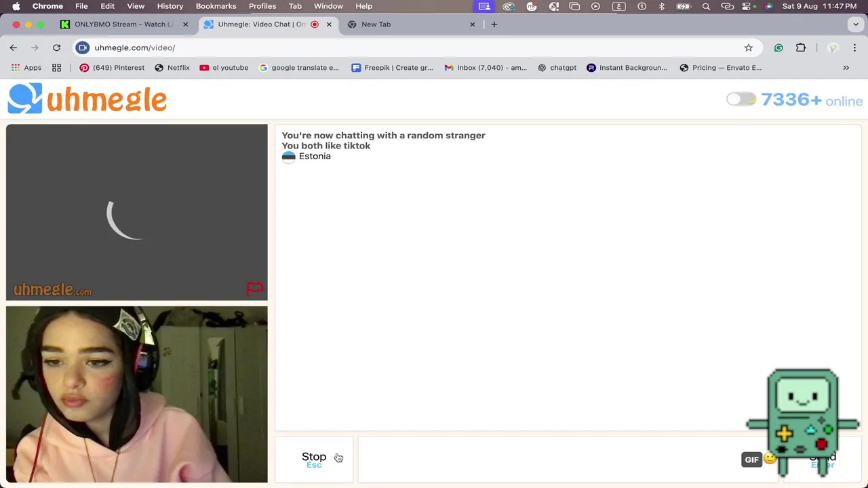Open the Help menu
Viewport: 868px width, 488px height.
click(x=364, y=6)
